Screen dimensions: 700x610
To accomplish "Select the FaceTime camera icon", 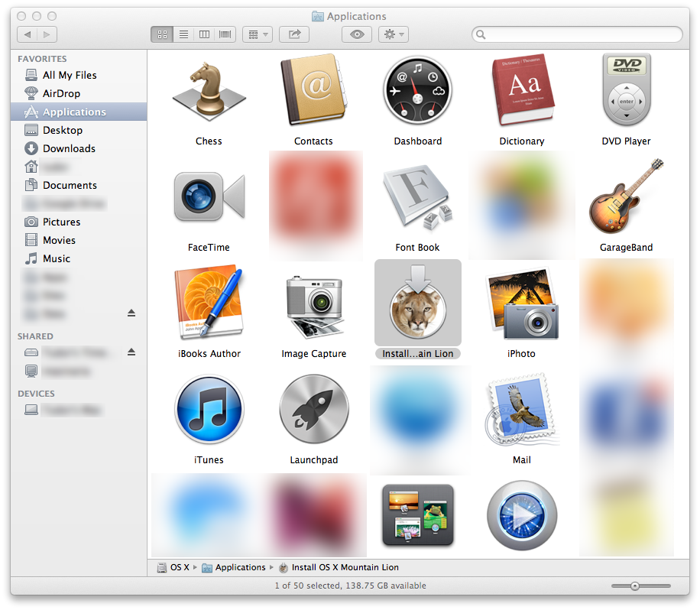I will tap(209, 197).
